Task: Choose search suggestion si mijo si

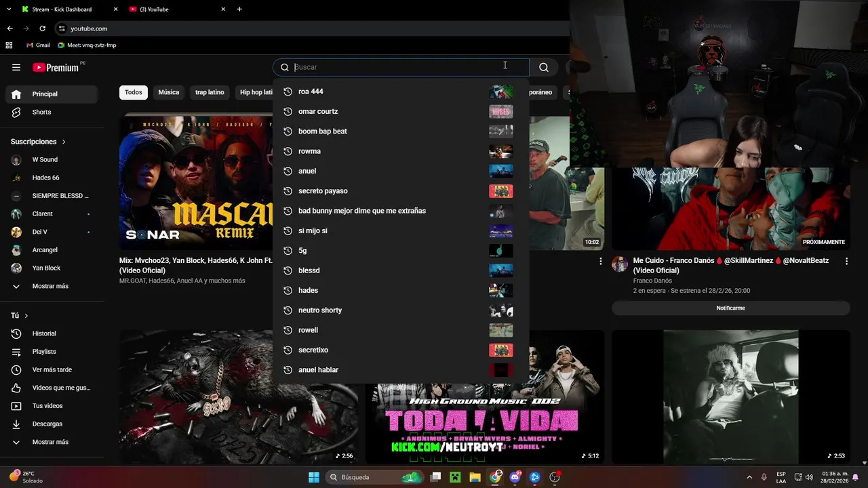Action: pos(400,230)
